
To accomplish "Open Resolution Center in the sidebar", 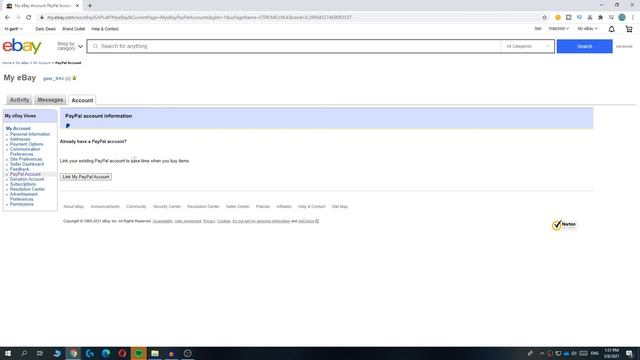I will 27,189.
